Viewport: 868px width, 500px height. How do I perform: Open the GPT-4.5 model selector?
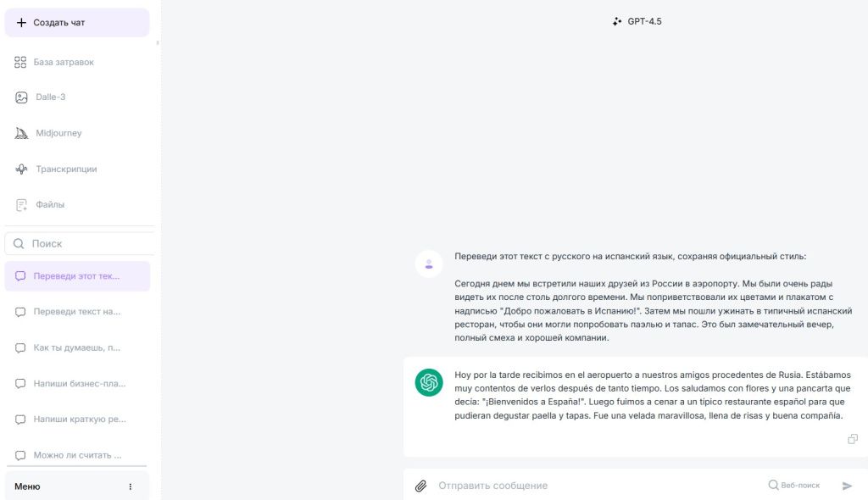tap(637, 21)
